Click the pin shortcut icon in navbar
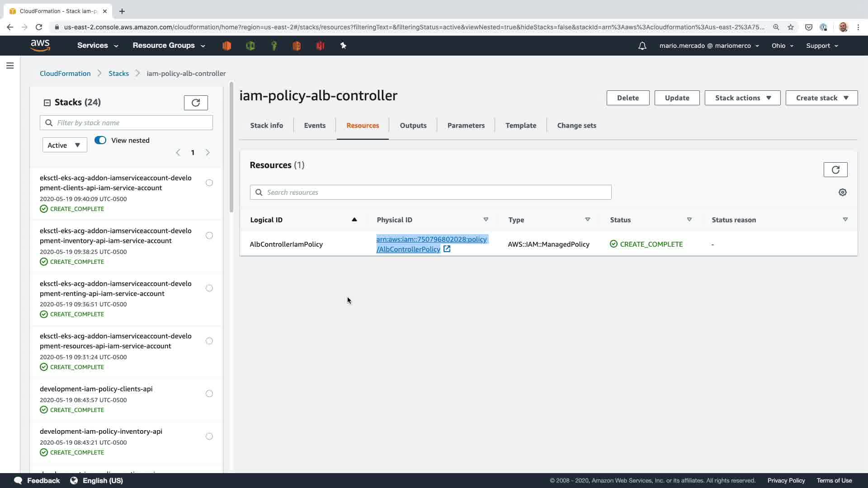 point(343,46)
